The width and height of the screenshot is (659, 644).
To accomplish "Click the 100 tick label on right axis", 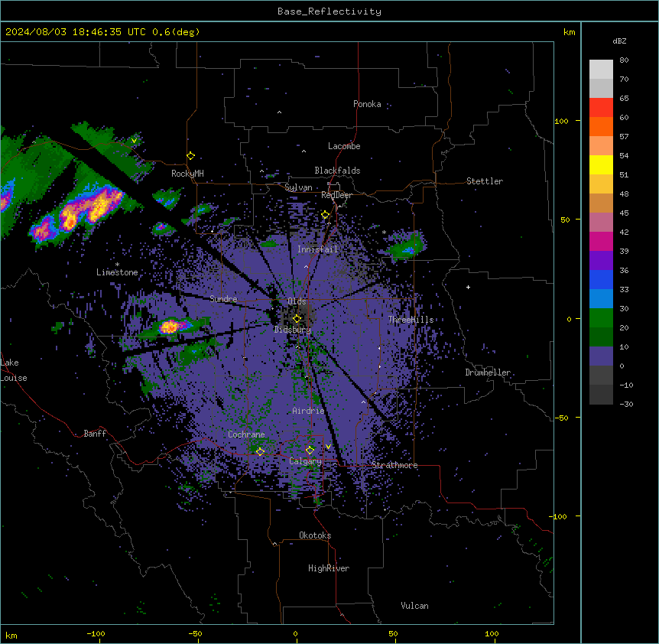I will [x=561, y=121].
